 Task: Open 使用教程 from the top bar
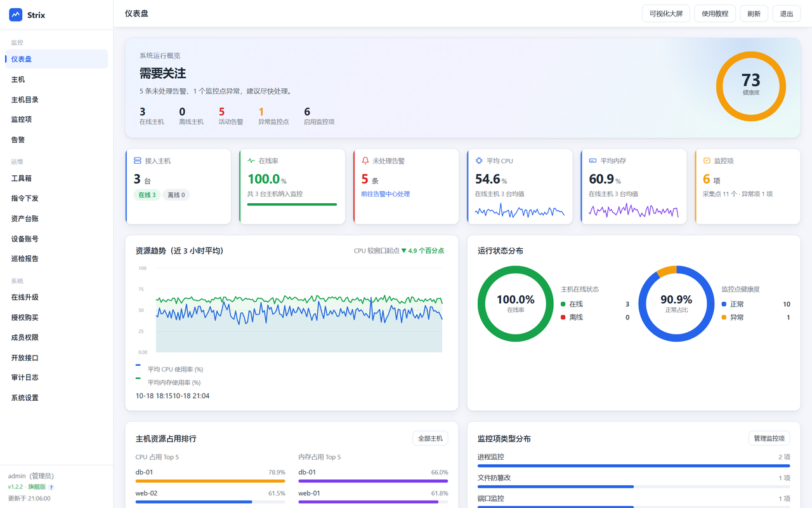coord(715,14)
